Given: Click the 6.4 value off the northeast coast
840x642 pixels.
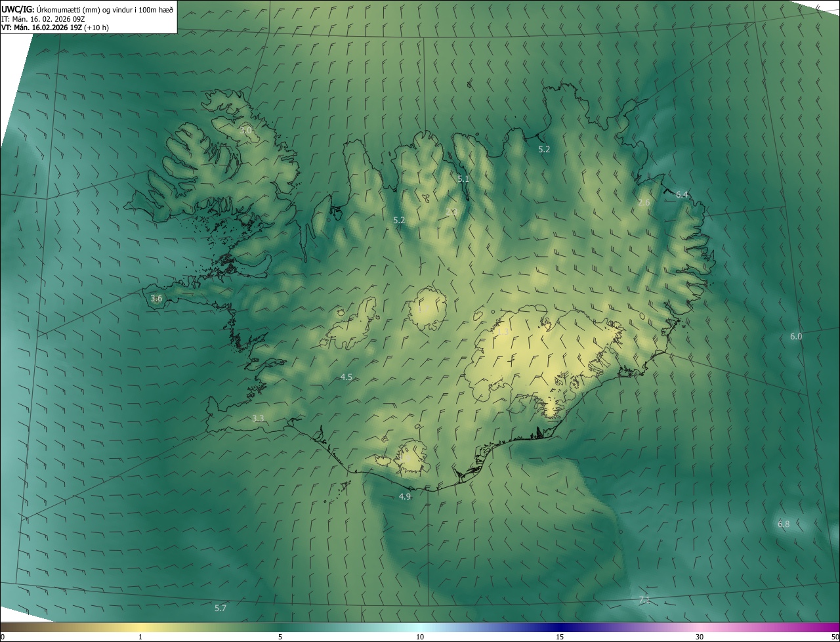Looking at the screenshot, I should pos(682,194).
